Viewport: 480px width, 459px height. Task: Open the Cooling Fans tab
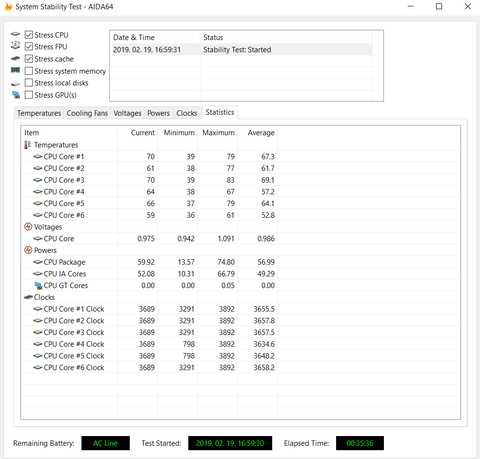point(87,113)
